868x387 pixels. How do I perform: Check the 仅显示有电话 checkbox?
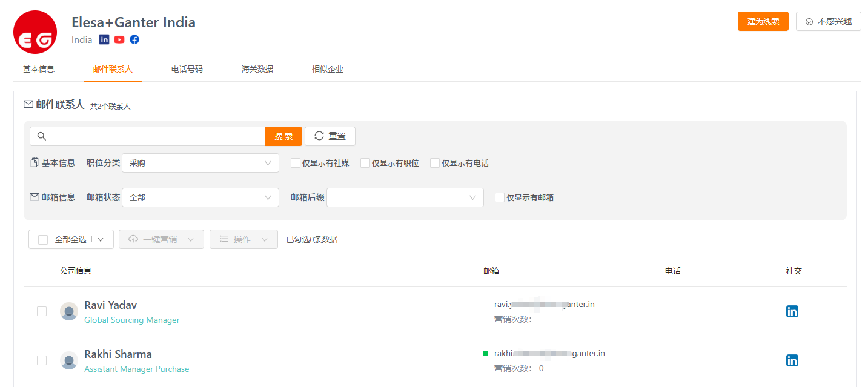[435, 163]
